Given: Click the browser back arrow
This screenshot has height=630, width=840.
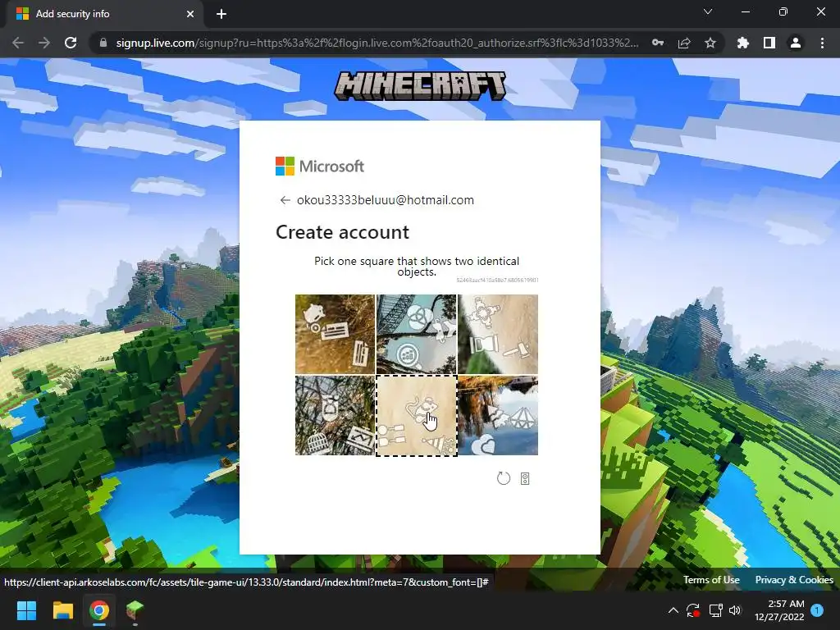Looking at the screenshot, I should (18, 43).
